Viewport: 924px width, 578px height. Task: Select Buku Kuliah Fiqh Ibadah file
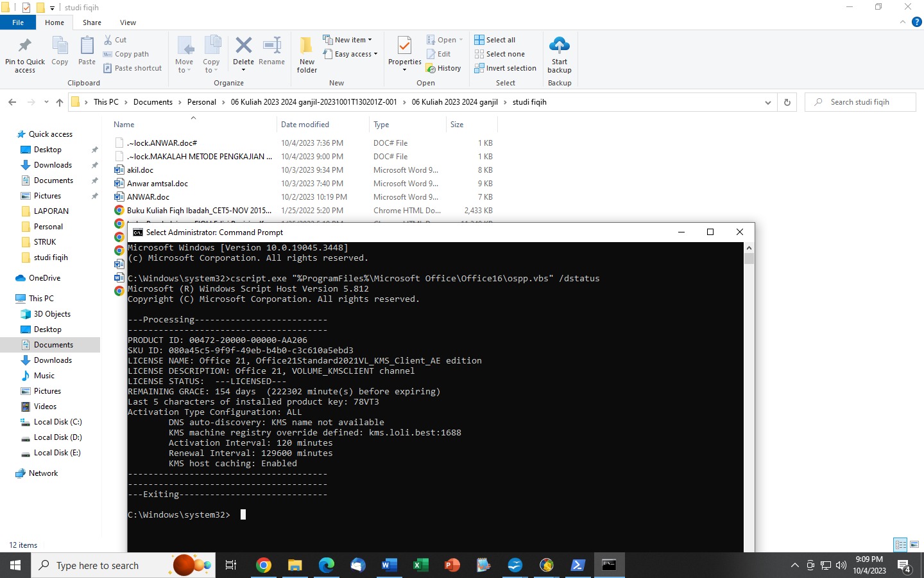pyautogui.click(x=199, y=211)
